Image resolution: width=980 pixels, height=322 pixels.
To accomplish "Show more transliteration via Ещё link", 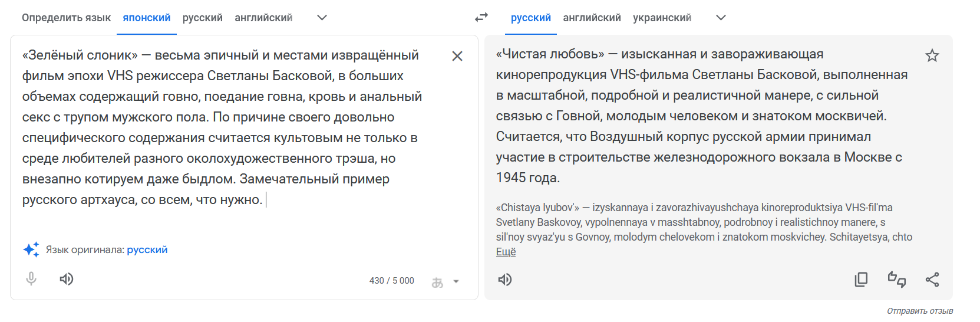I will pyautogui.click(x=506, y=252).
